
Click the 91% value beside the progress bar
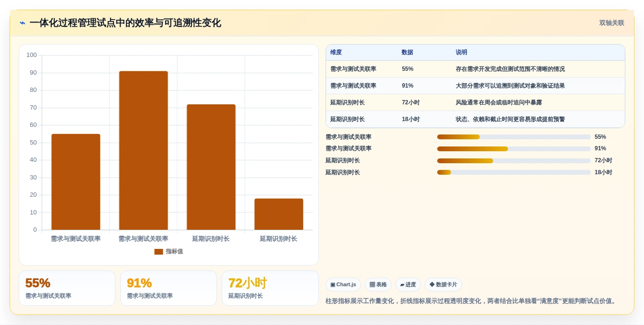[600, 148]
